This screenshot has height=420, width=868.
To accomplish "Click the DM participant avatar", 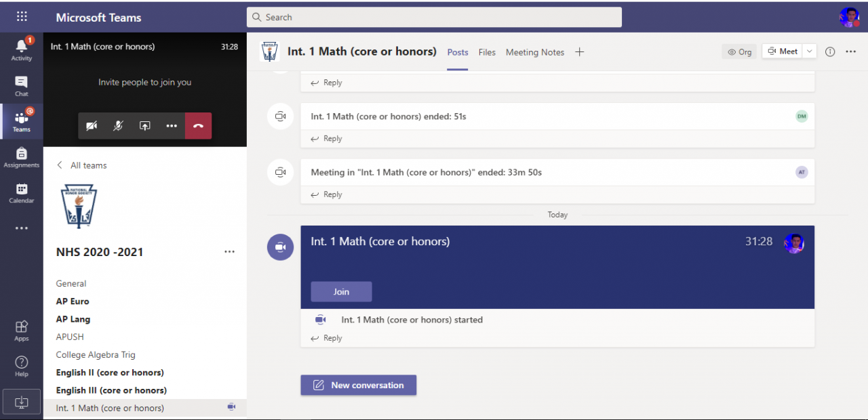I will coord(802,117).
